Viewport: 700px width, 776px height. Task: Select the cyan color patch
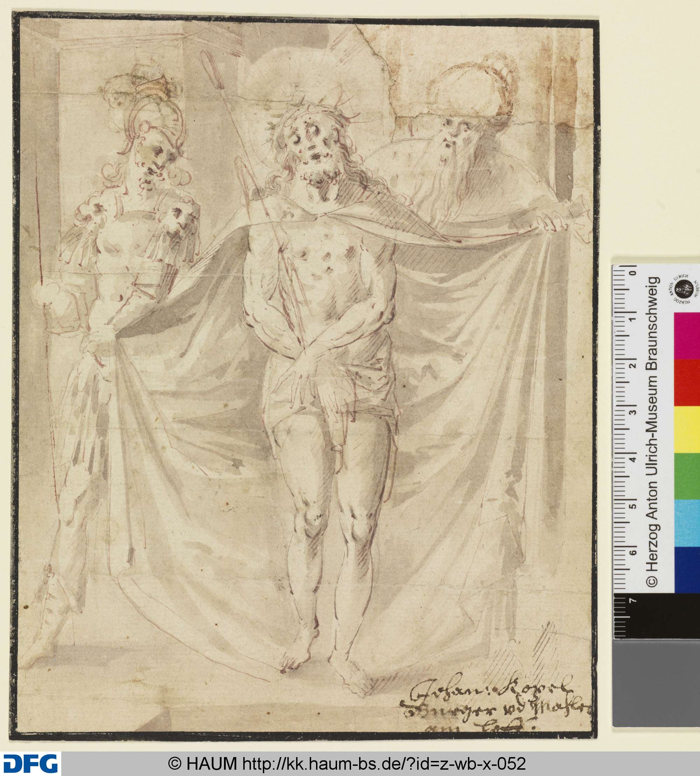[687, 524]
